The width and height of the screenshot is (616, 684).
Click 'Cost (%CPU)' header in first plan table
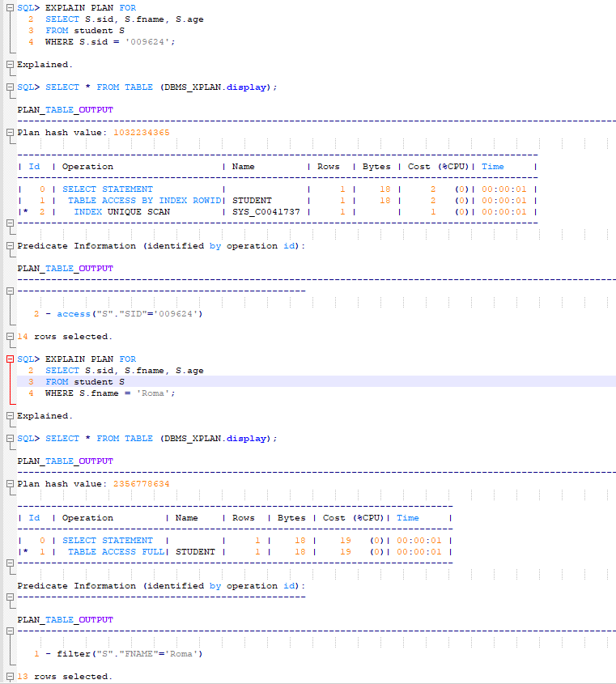(x=438, y=167)
